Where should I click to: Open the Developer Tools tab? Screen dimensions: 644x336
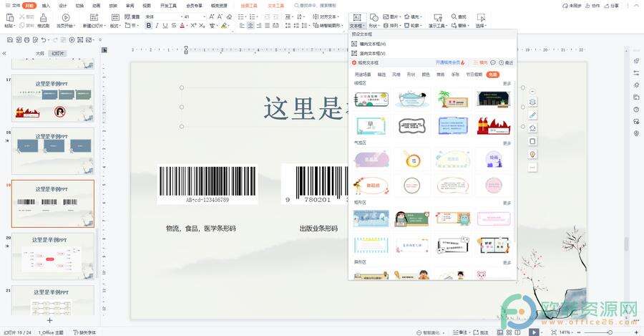point(168,6)
